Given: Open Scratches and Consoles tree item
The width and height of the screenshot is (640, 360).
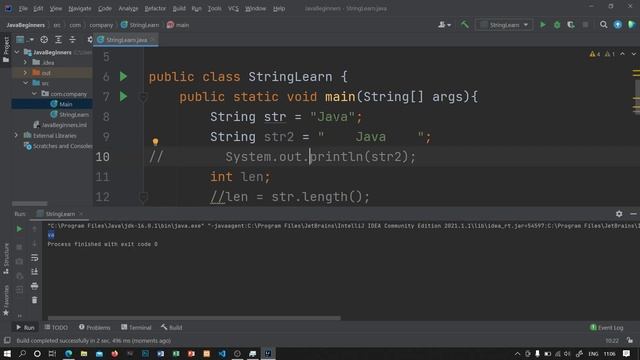Looking at the screenshot, I should point(58,146).
